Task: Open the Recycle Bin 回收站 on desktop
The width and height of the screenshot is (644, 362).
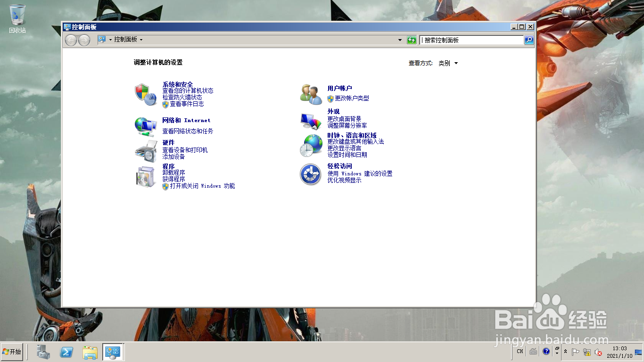Action: coord(17,19)
